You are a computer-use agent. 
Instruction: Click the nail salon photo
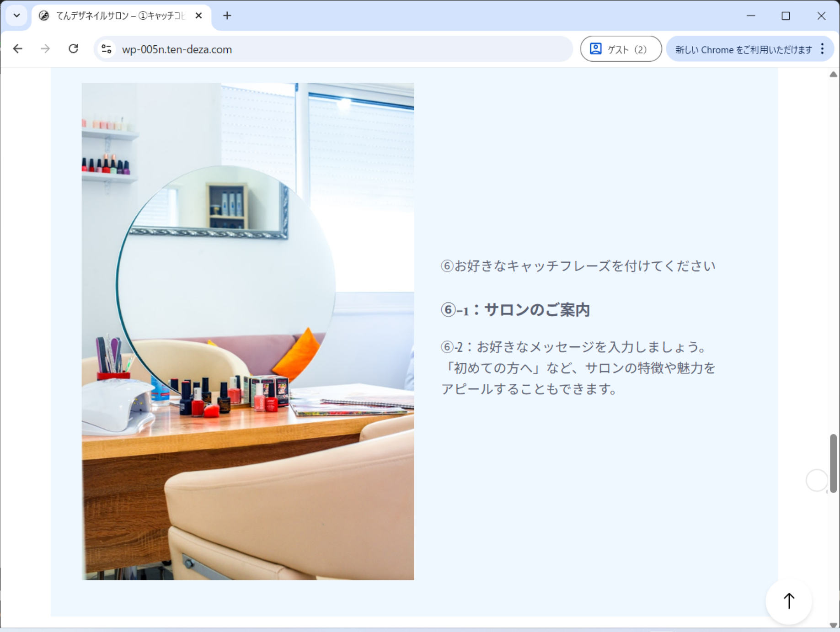[248, 331]
